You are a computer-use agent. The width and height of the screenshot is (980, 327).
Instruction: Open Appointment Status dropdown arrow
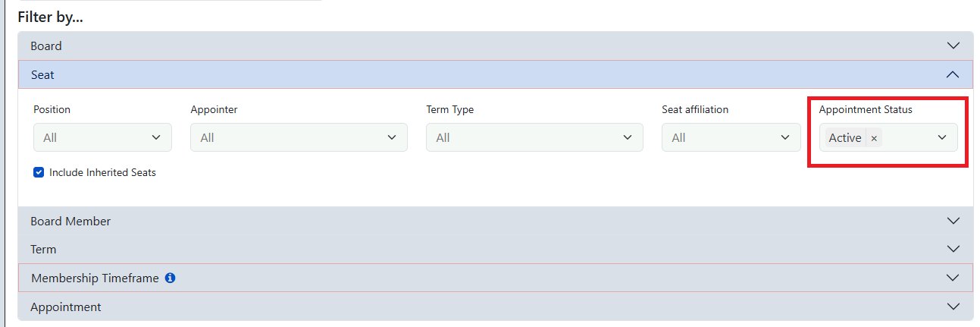click(942, 137)
